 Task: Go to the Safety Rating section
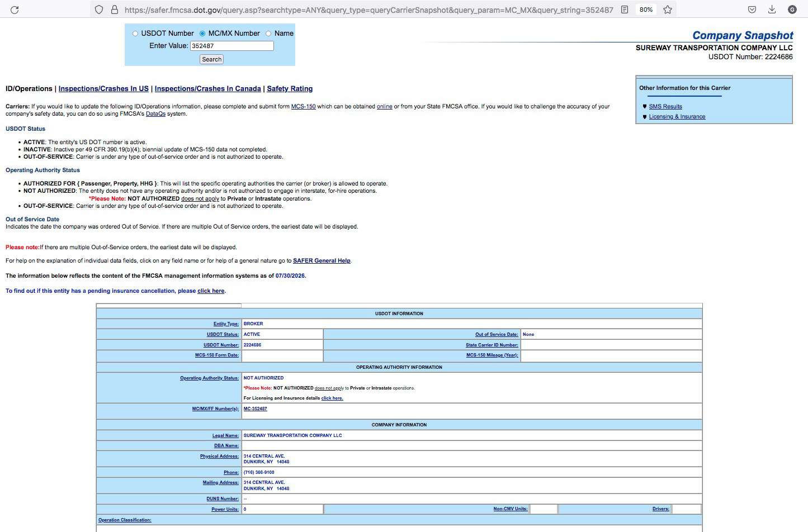[290, 89]
